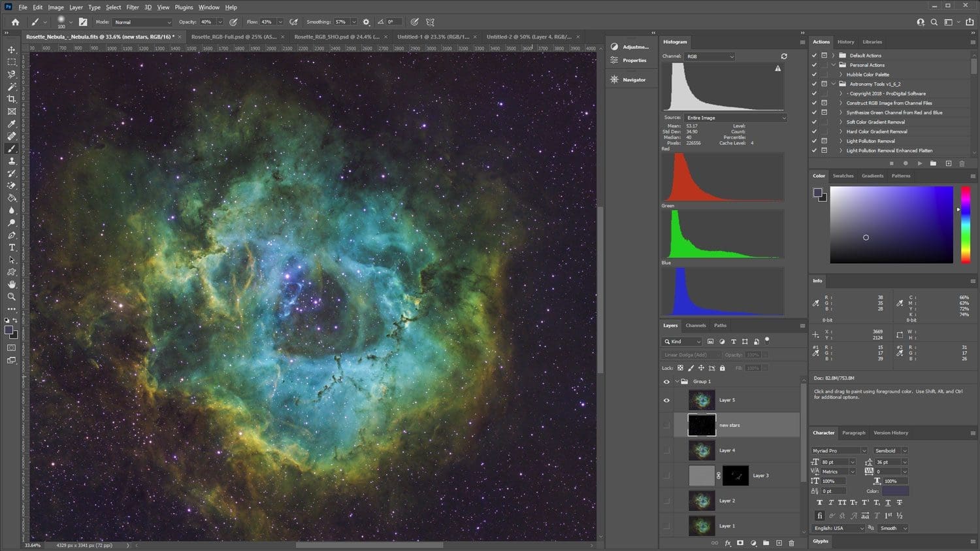Select the Crop tool
The image size is (980, 551).
[x=11, y=99]
